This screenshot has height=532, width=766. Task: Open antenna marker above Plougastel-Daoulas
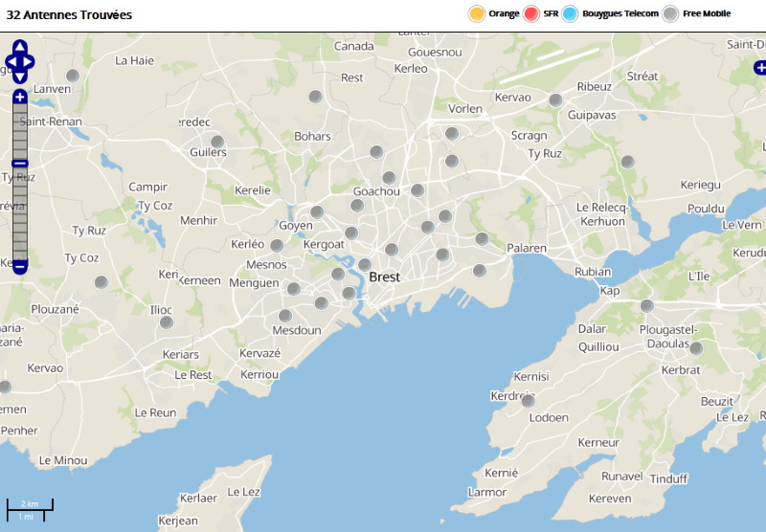click(x=647, y=306)
